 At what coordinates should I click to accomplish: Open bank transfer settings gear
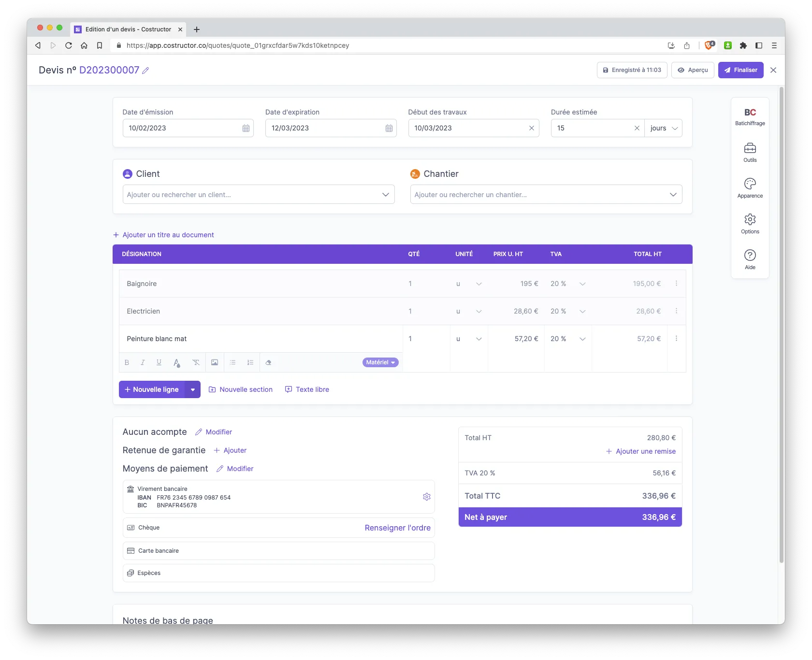point(426,497)
